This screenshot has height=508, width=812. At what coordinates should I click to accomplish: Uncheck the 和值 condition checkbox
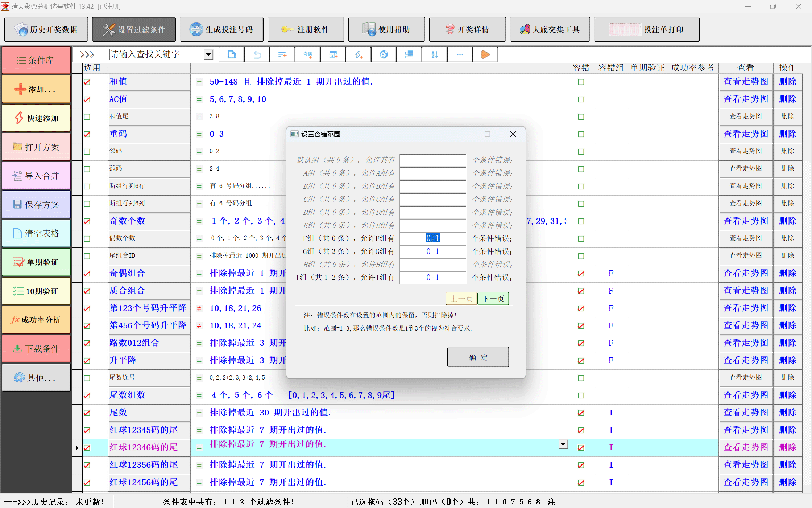click(x=87, y=82)
